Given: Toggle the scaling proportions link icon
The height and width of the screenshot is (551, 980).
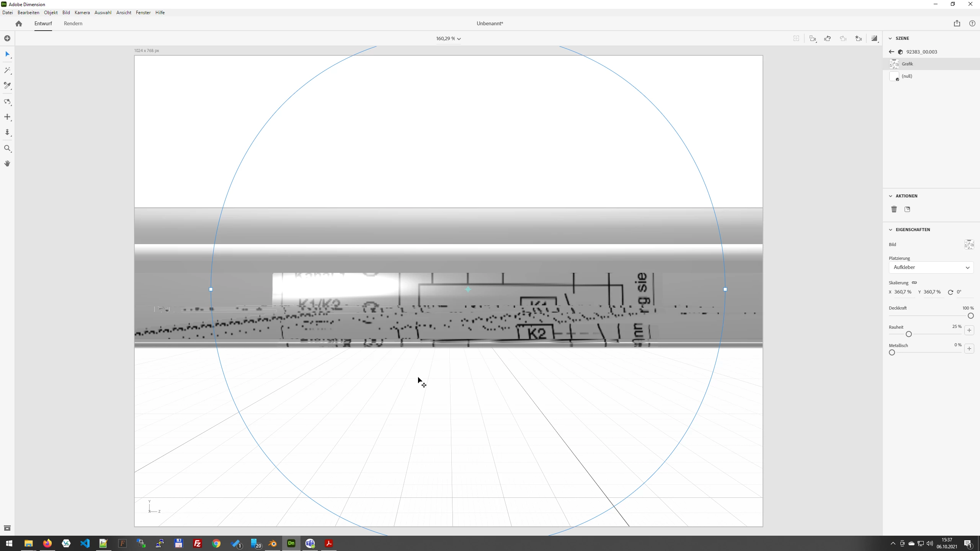Looking at the screenshot, I should click(914, 283).
